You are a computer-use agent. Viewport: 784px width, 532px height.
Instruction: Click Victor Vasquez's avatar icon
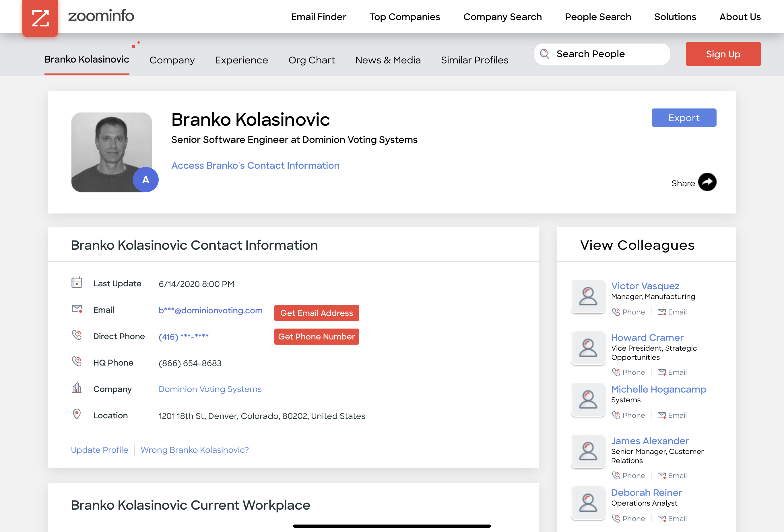588,296
